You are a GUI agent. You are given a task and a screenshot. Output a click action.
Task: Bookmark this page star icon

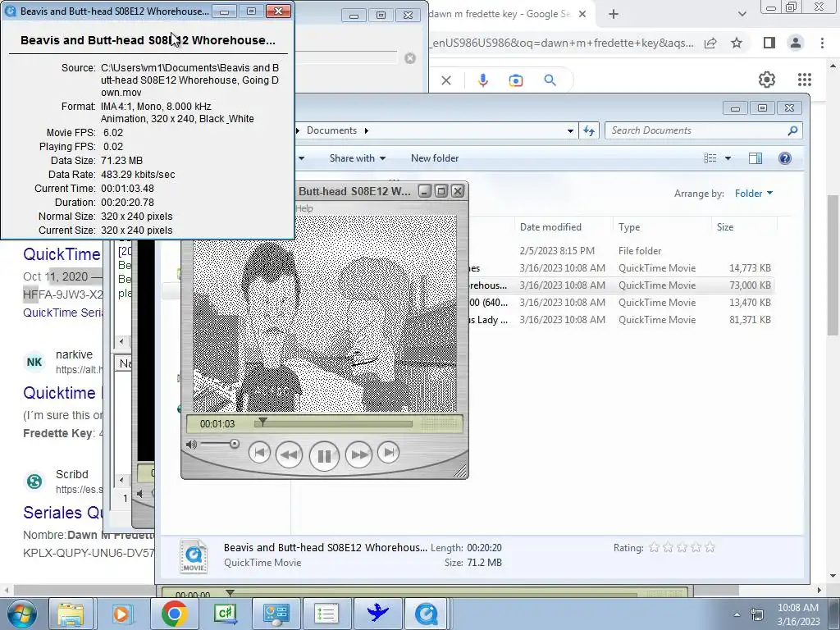coord(737,43)
